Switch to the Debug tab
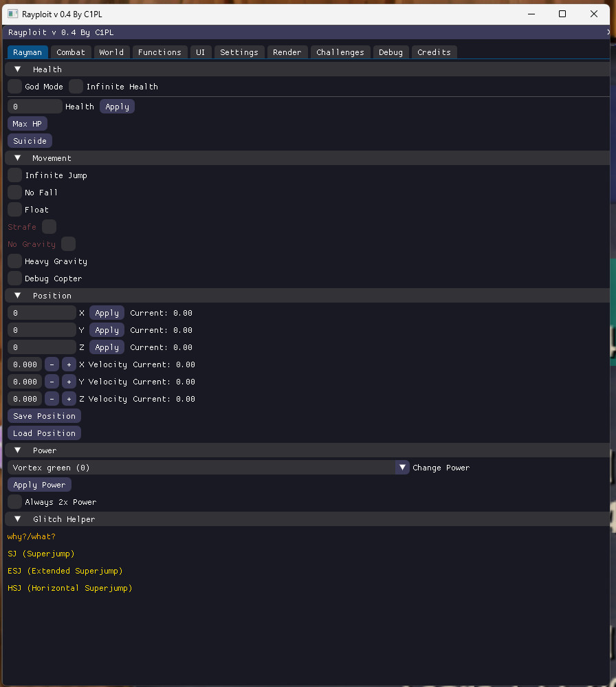Image resolution: width=616 pixels, height=687 pixels. tap(390, 52)
